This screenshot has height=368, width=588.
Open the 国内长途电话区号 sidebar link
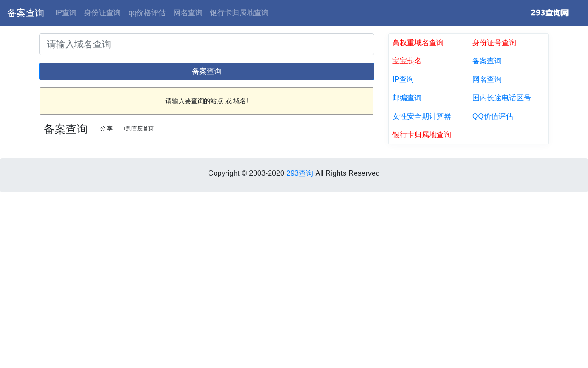(502, 98)
